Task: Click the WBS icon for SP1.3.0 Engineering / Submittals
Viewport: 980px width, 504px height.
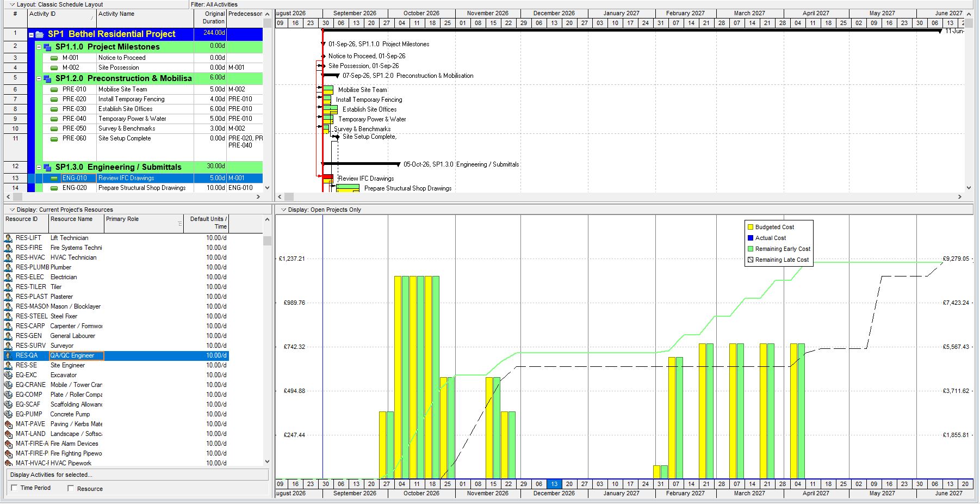Action: [47, 168]
